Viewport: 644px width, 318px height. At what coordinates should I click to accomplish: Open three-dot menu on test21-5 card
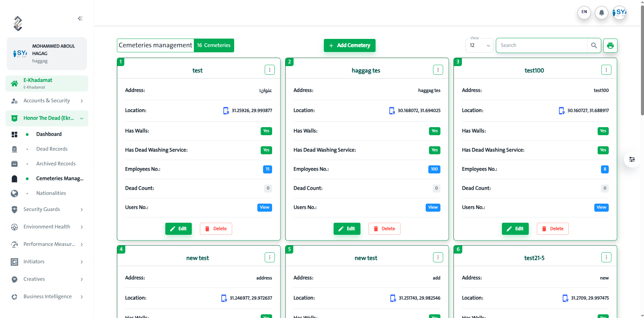pyautogui.click(x=606, y=257)
